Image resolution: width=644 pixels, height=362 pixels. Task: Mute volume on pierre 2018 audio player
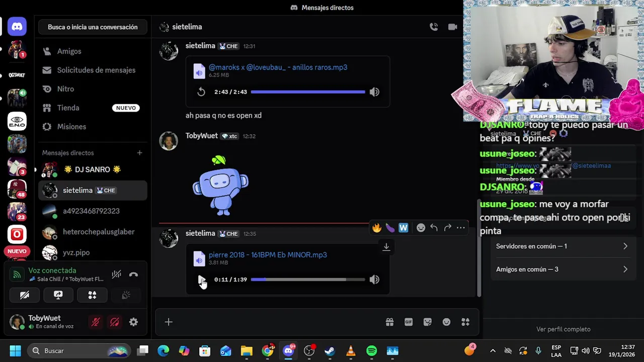tap(374, 280)
